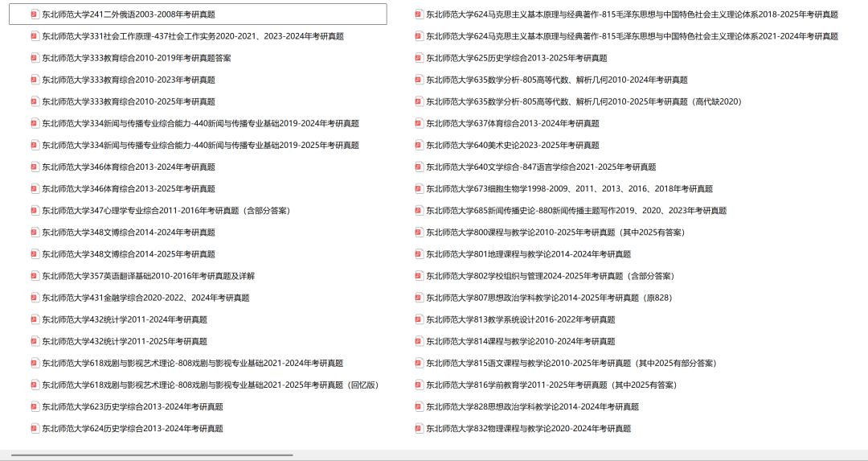Select file 623历史学综合2013-2024年考研真题
Viewport: 868px width, 461px height.
(133, 407)
